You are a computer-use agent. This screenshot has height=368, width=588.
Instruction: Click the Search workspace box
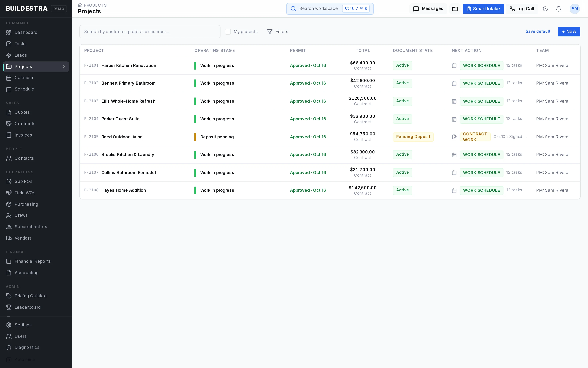(330, 9)
